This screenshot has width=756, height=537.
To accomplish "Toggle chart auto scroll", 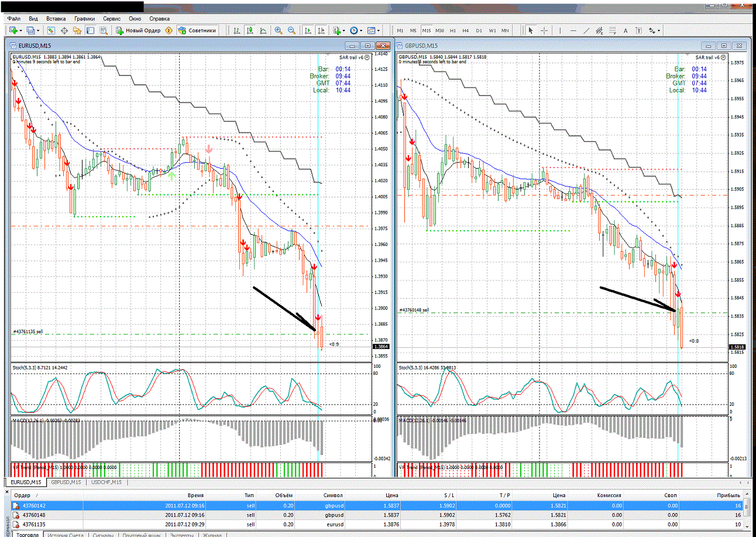I will click(x=308, y=30).
